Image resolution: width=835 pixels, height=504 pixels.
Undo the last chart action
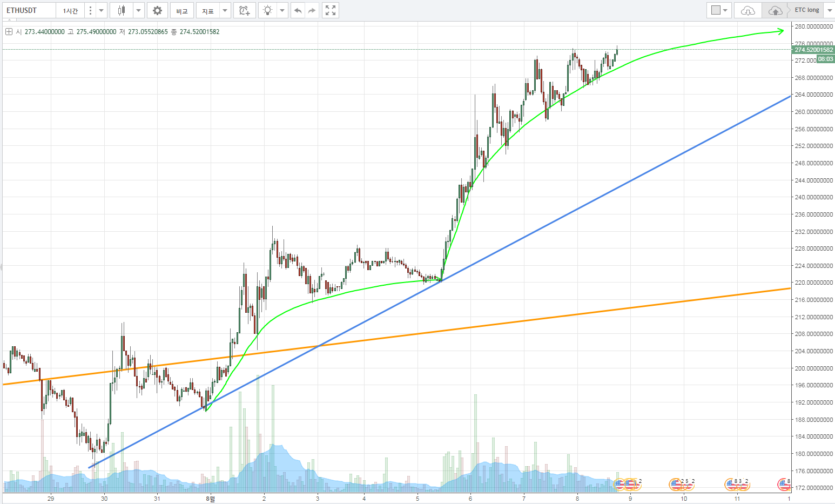coord(298,10)
